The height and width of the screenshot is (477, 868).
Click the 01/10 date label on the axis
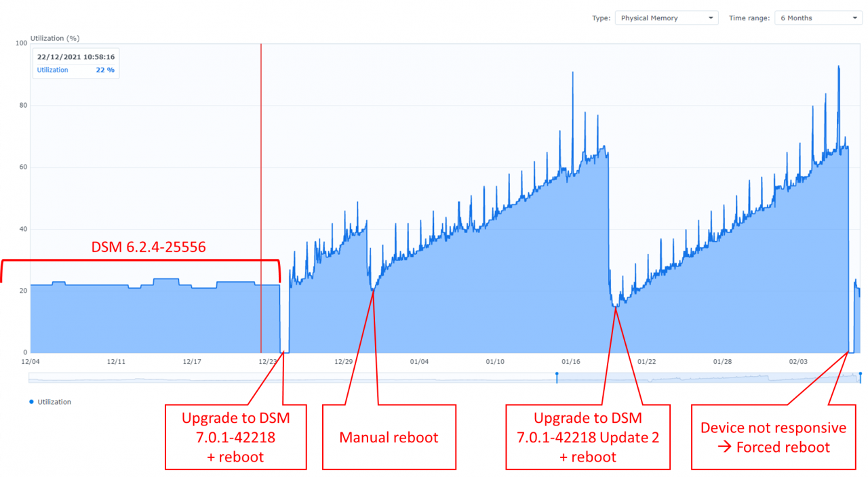pos(495,361)
